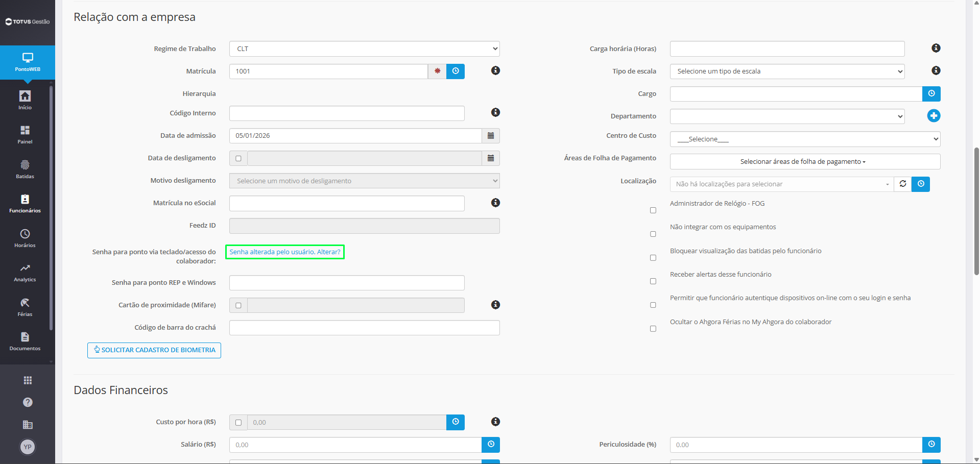The height and width of the screenshot is (464, 980).
Task: Enable the Data de desligamento checkbox
Action: 238,158
